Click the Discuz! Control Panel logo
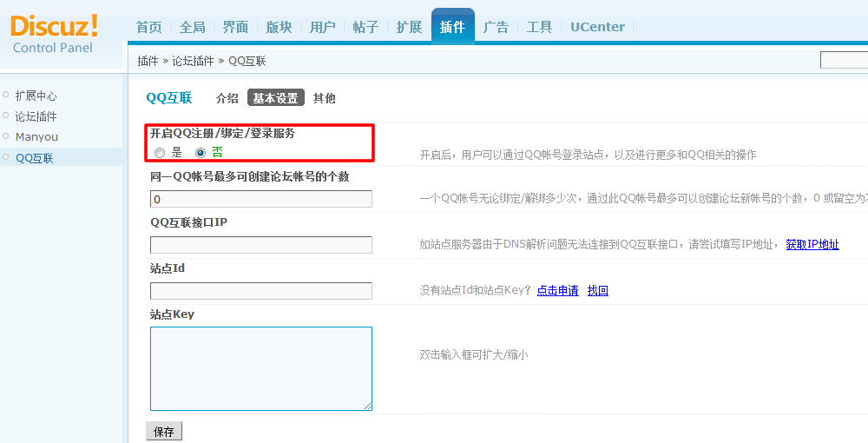 54,35
